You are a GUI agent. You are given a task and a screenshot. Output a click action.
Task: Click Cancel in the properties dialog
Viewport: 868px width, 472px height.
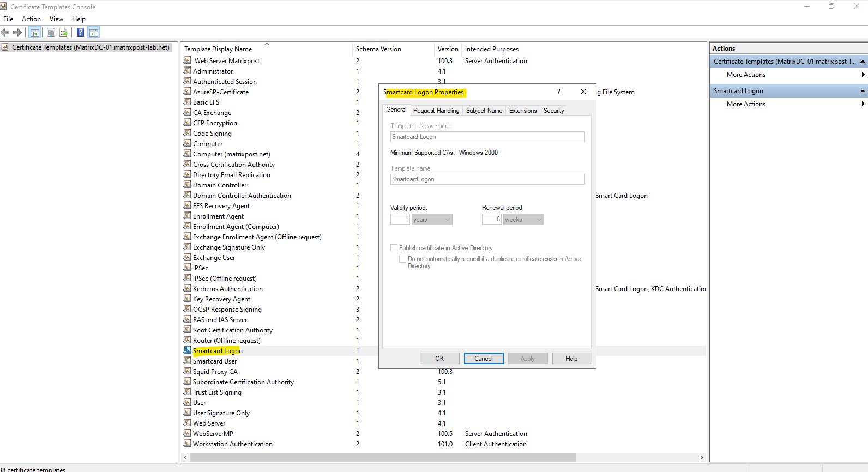484,358
